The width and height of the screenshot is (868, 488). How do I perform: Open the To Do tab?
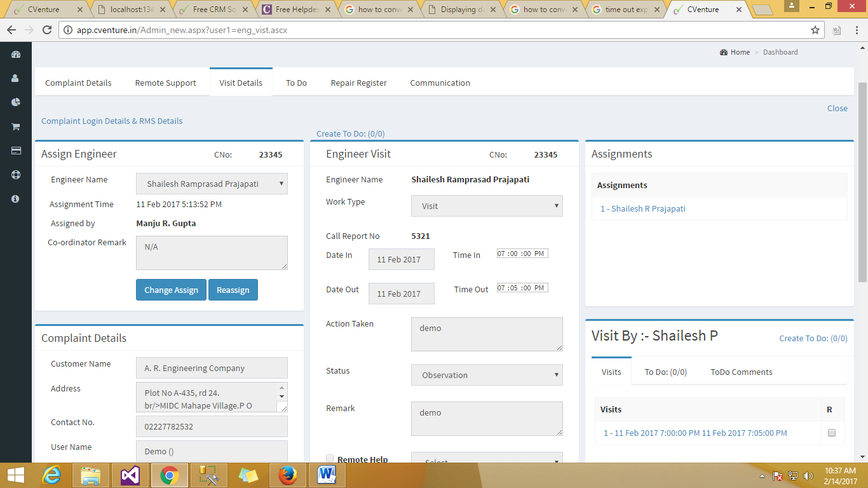[x=296, y=83]
